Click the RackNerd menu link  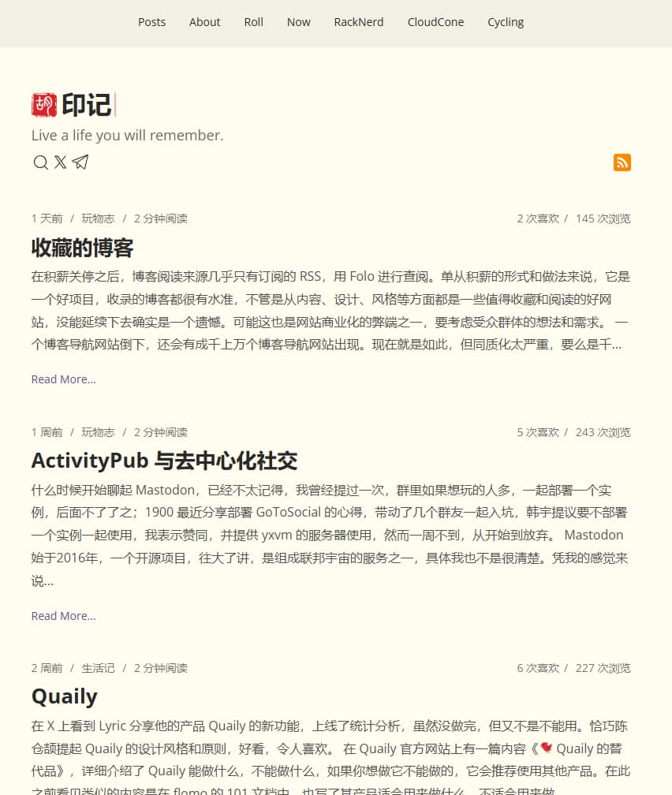coord(359,22)
